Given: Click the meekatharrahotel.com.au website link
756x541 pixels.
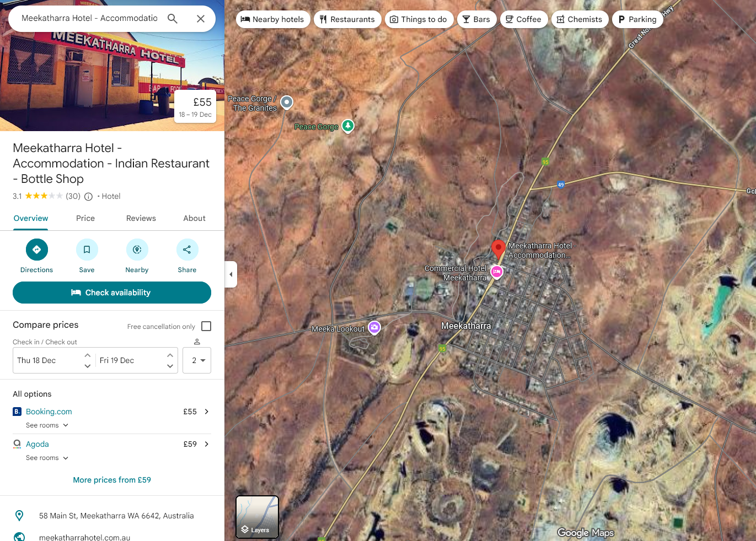Looking at the screenshot, I should (85, 537).
